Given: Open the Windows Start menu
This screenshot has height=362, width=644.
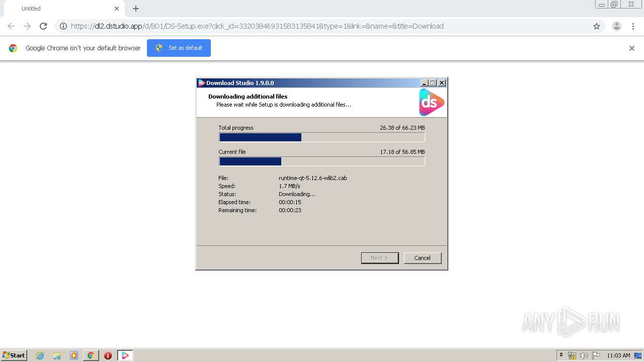Looking at the screenshot, I should coord(14,355).
